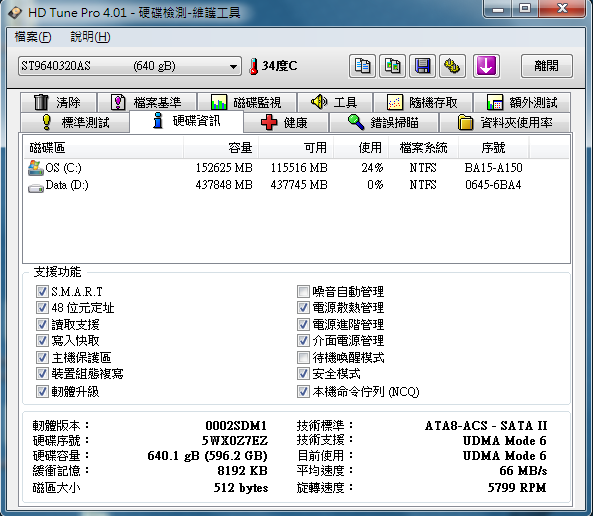The height and width of the screenshot is (516, 593).
Task: Toggle the 讀取支援 checkbox
Action: coord(42,324)
